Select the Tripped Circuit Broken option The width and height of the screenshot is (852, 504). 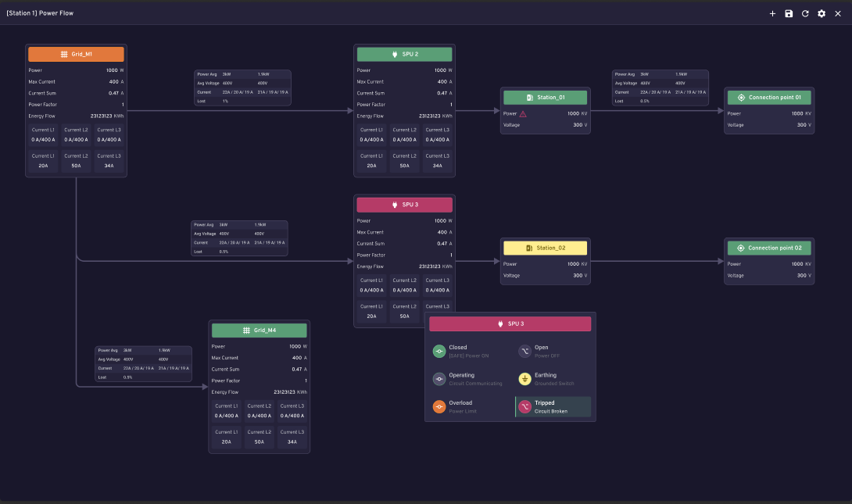pos(553,407)
